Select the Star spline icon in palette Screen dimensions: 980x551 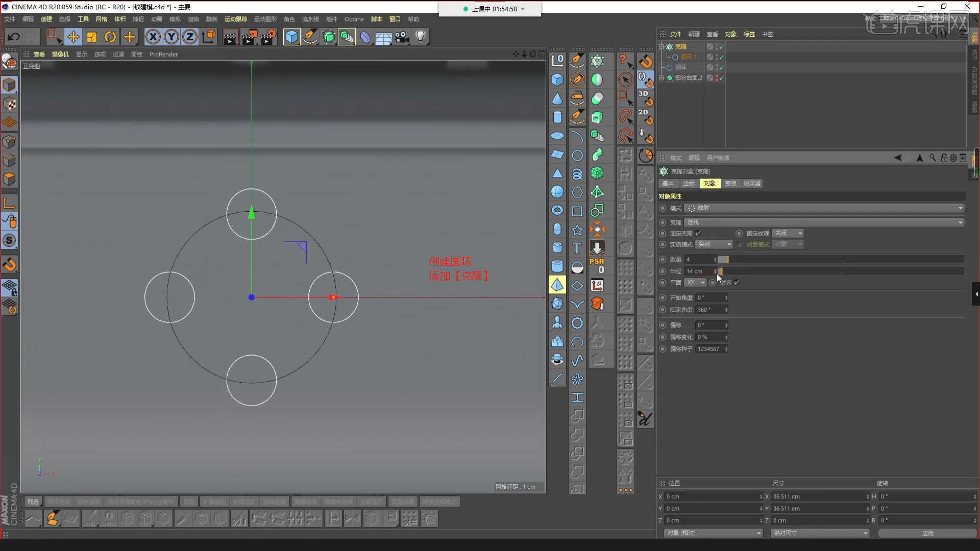[x=577, y=230]
